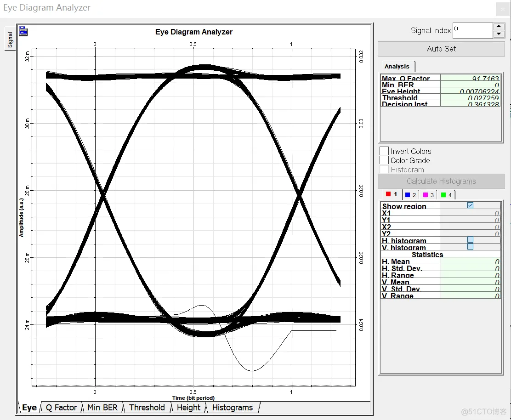Select green region tab 4
The image size is (511, 420).
446,195
